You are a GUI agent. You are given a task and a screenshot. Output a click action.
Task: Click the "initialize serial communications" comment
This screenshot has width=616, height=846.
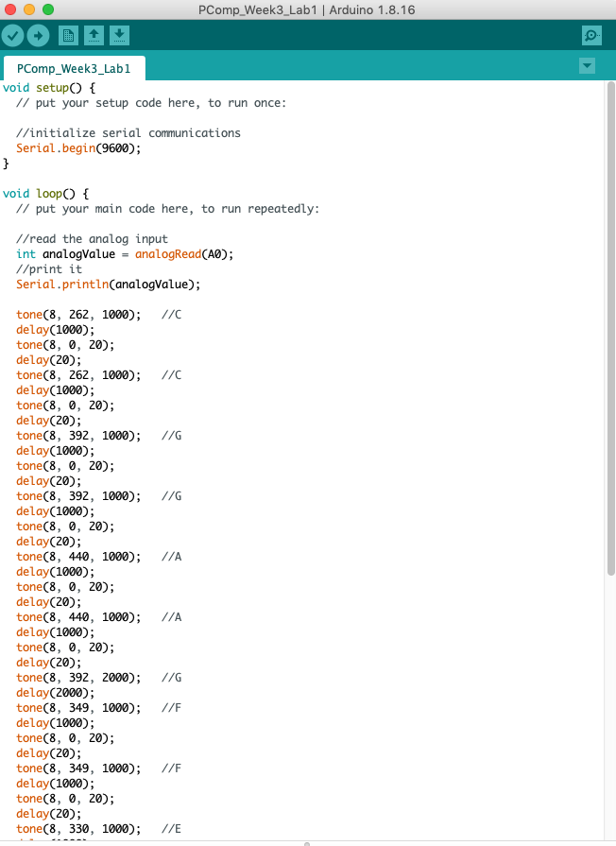tap(128, 133)
